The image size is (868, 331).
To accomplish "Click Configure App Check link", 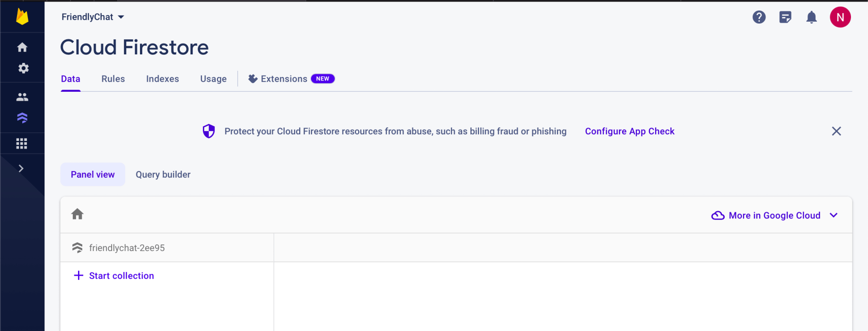I will pyautogui.click(x=629, y=131).
